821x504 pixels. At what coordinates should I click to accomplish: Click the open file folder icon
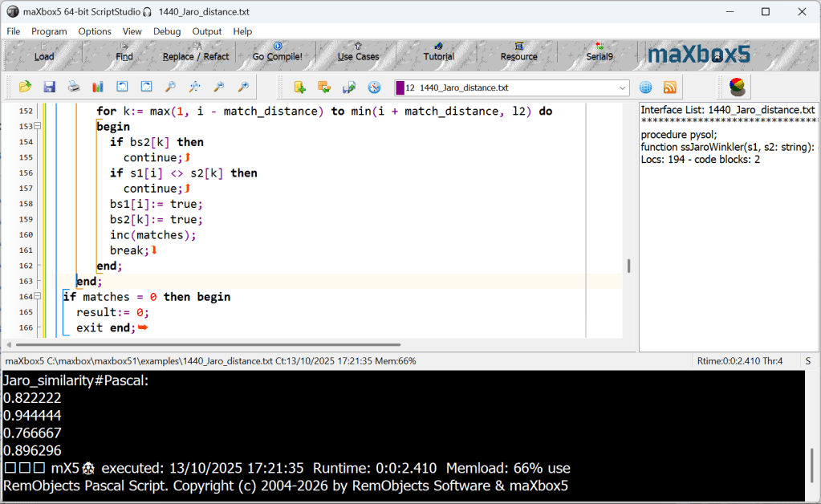tap(25, 87)
